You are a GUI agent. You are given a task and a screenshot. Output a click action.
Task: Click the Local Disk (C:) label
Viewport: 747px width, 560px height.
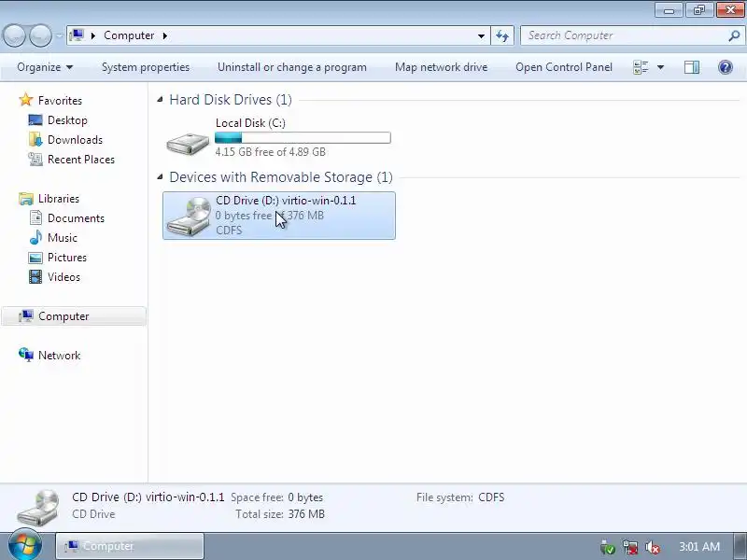[250, 123]
